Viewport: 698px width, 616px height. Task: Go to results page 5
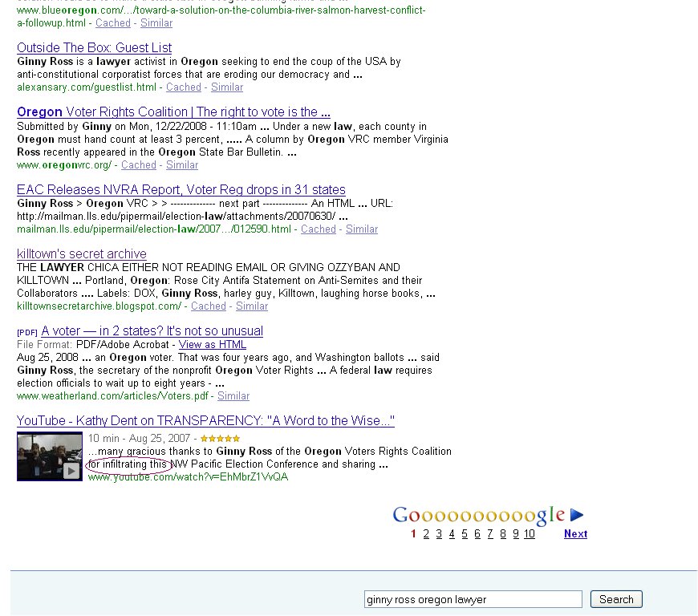coord(465,533)
